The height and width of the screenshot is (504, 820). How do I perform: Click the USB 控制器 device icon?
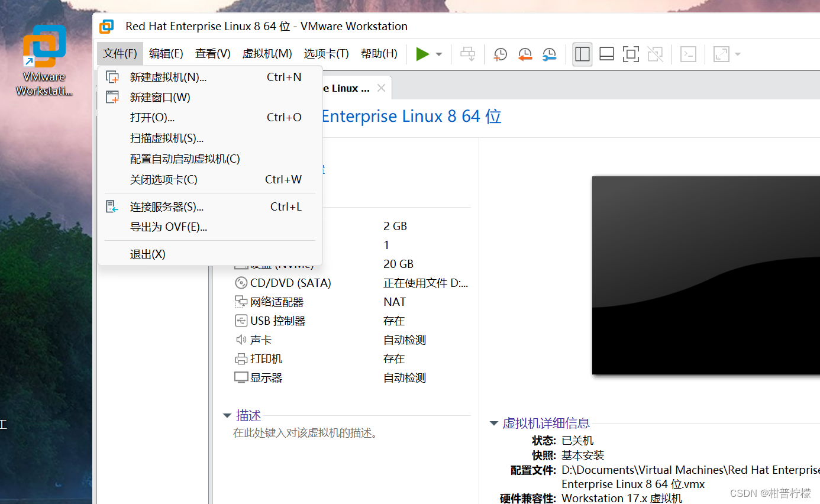tap(241, 321)
